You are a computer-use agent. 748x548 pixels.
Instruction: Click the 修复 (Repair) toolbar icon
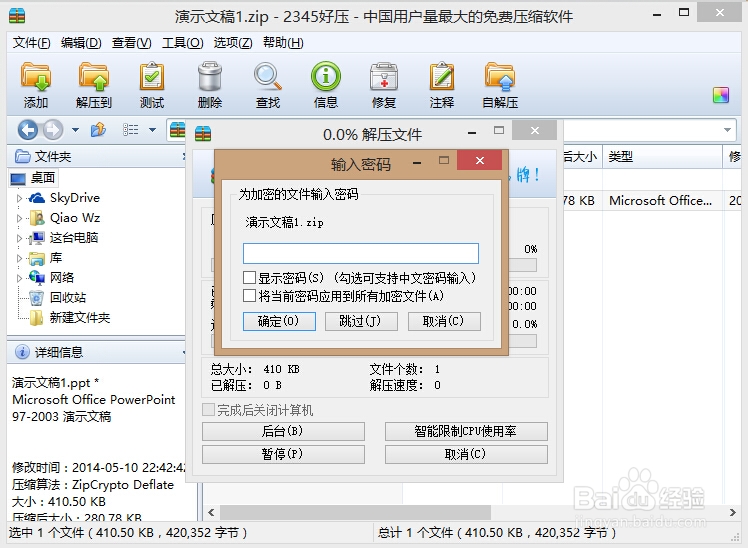(384, 77)
